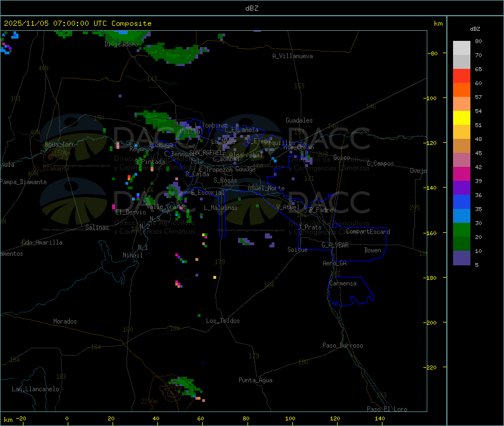Click the 100 km bottom axis label
Viewport: 504px width, 426px height.
(290, 418)
